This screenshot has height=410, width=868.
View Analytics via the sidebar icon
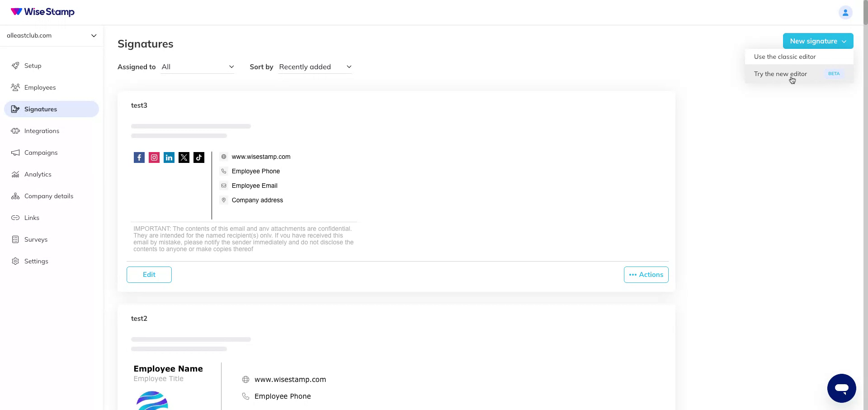[x=15, y=174]
